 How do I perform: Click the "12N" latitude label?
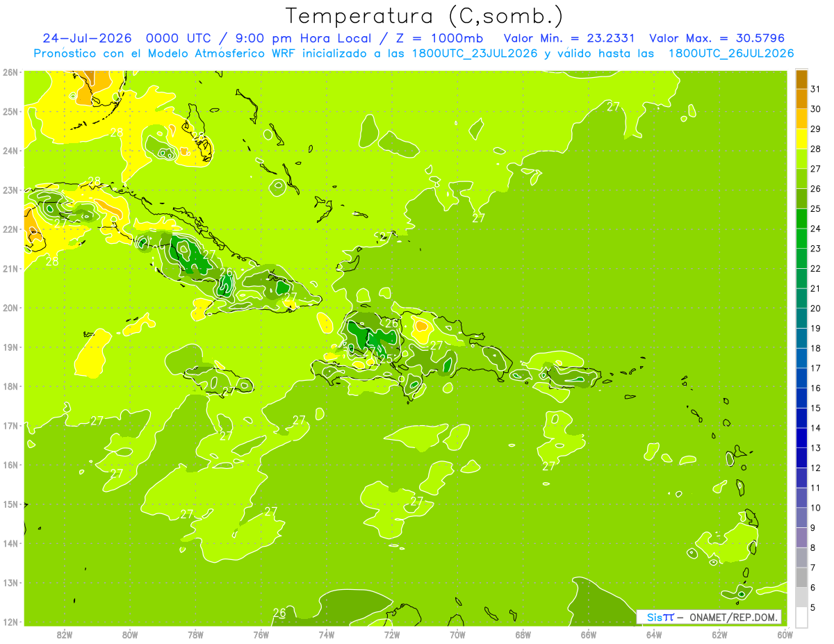(x=10, y=621)
